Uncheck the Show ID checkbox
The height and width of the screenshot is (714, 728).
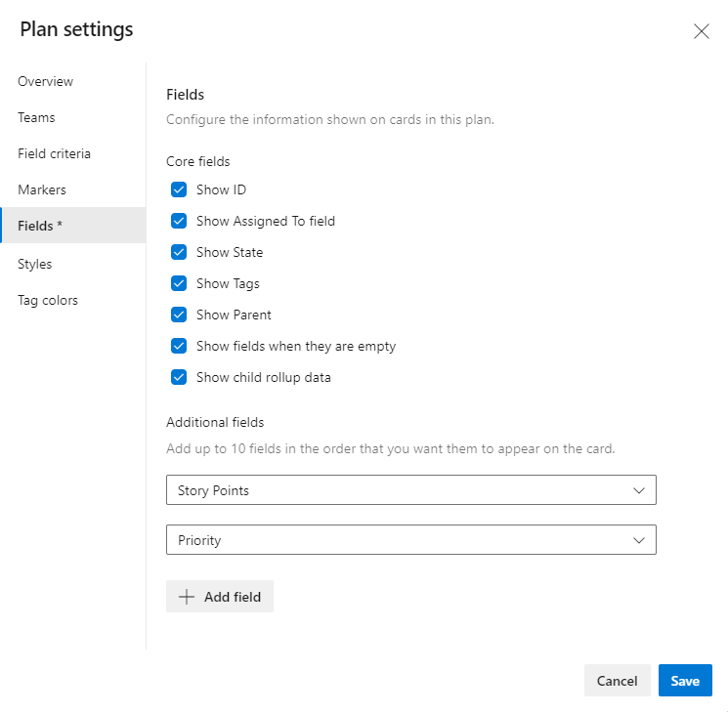[179, 189]
